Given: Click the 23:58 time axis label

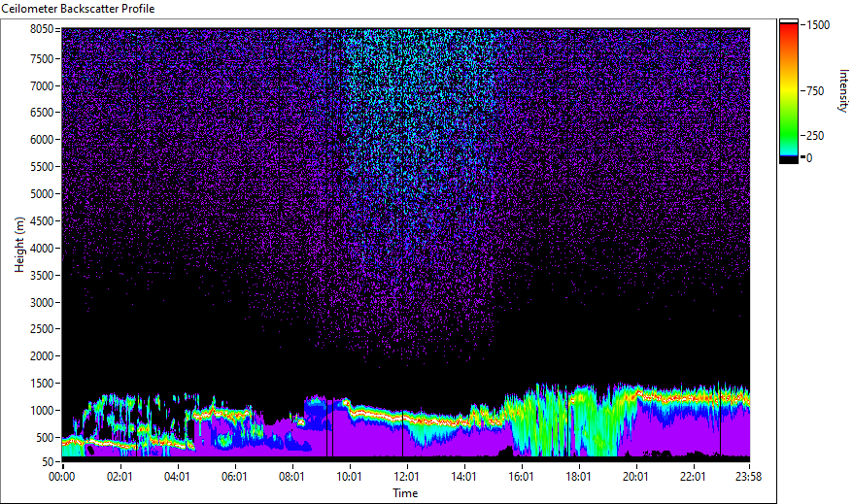Looking at the screenshot, I should click(x=748, y=477).
